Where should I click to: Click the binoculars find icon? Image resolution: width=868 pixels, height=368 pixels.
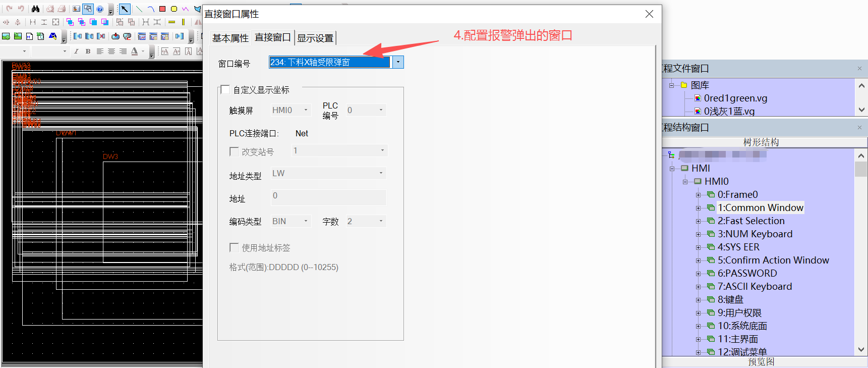coord(35,9)
